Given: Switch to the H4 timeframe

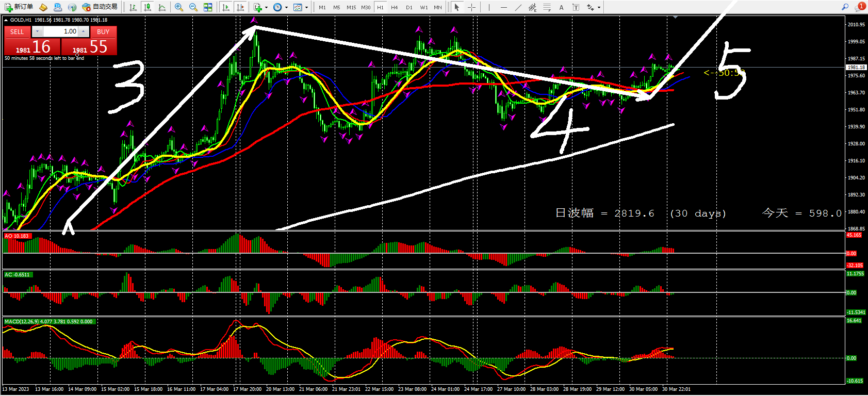Looking at the screenshot, I should (395, 7).
